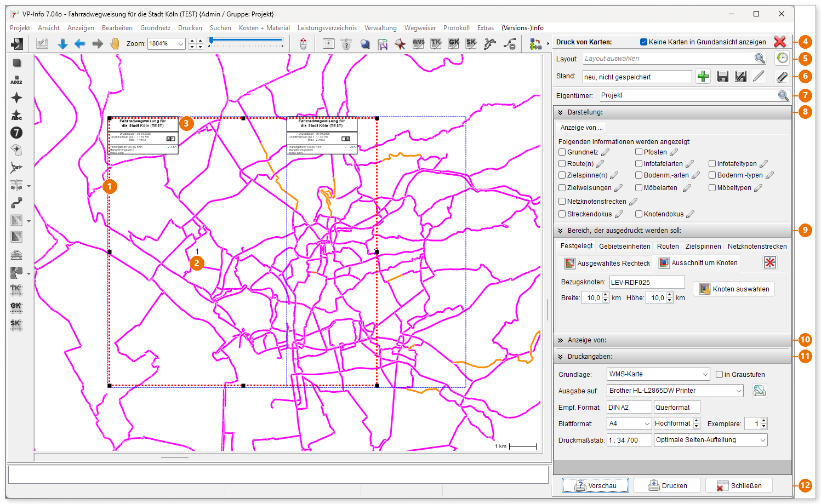Image resolution: width=821 pixels, height=504 pixels.
Task: Click the red X close icon next to Druck von Karten
Action: point(780,42)
